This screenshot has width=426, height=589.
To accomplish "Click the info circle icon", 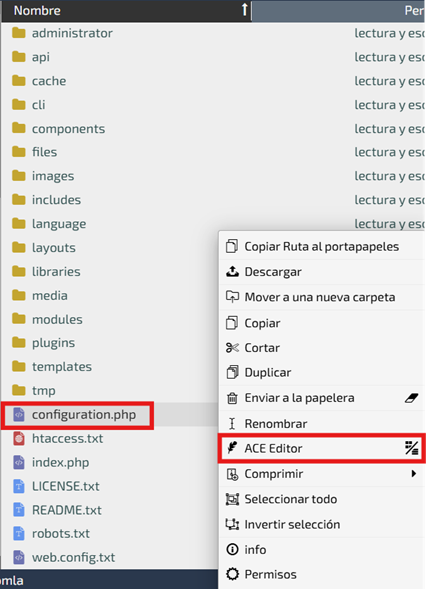I will click(x=232, y=550).
